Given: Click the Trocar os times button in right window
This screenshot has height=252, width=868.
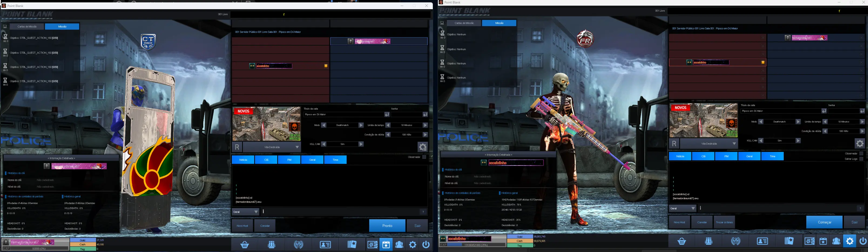Looking at the screenshot, I should [x=724, y=222].
